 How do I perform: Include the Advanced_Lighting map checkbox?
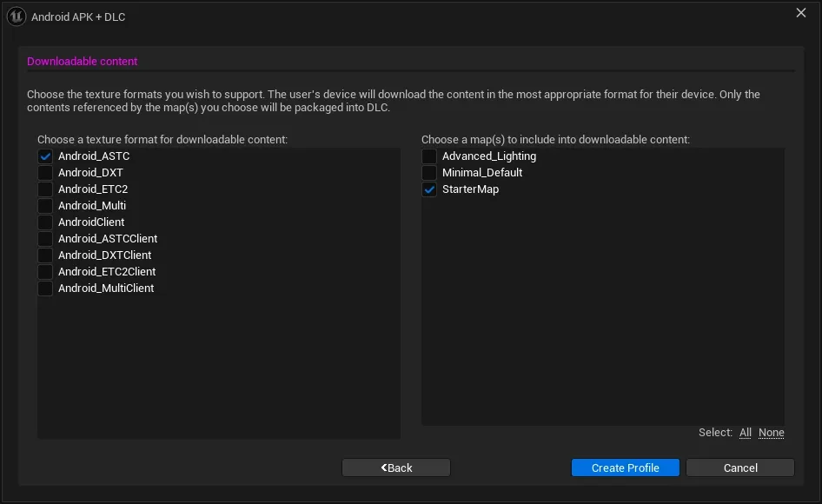(x=429, y=156)
